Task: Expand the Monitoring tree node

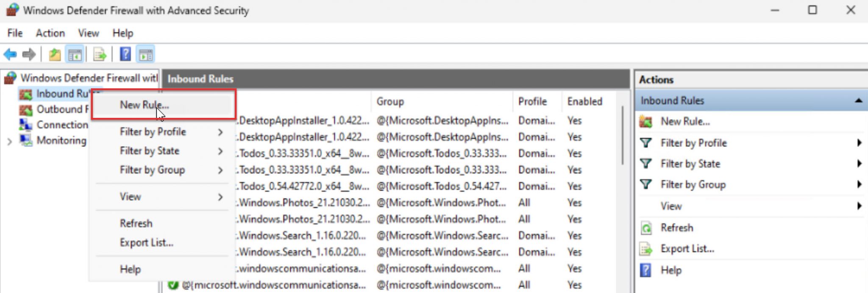Action: click(x=9, y=141)
